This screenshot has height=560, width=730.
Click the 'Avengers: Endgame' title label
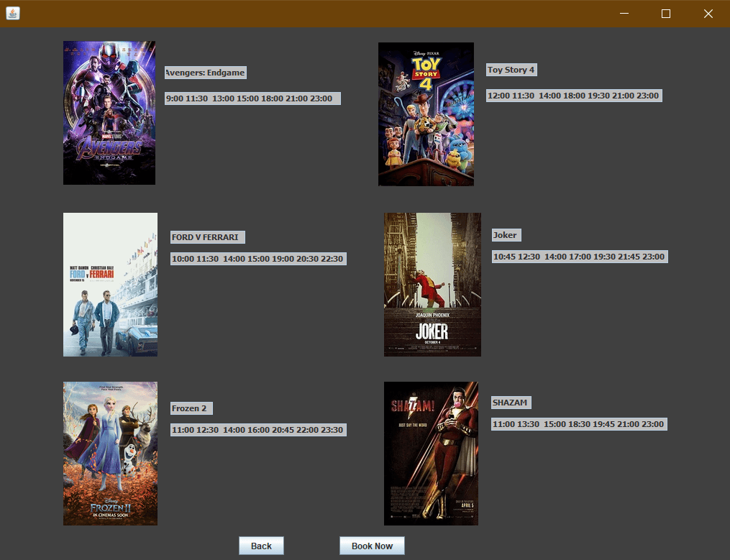coord(205,73)
